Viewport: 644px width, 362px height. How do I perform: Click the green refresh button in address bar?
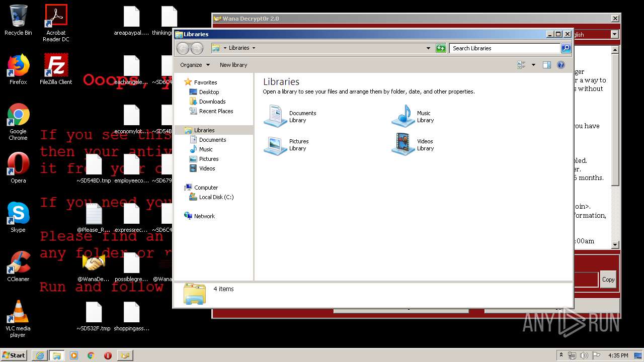click(441, 48)
